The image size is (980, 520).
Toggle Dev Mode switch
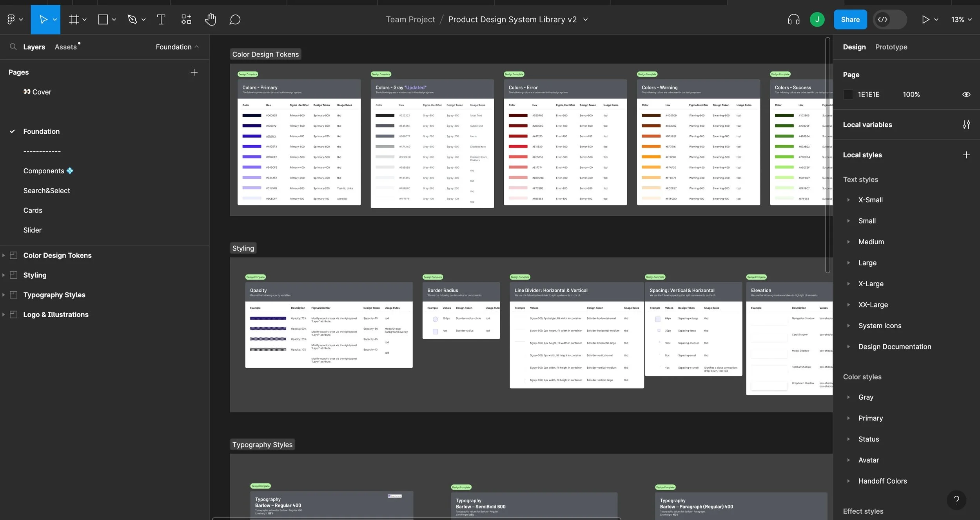point(890,20)
